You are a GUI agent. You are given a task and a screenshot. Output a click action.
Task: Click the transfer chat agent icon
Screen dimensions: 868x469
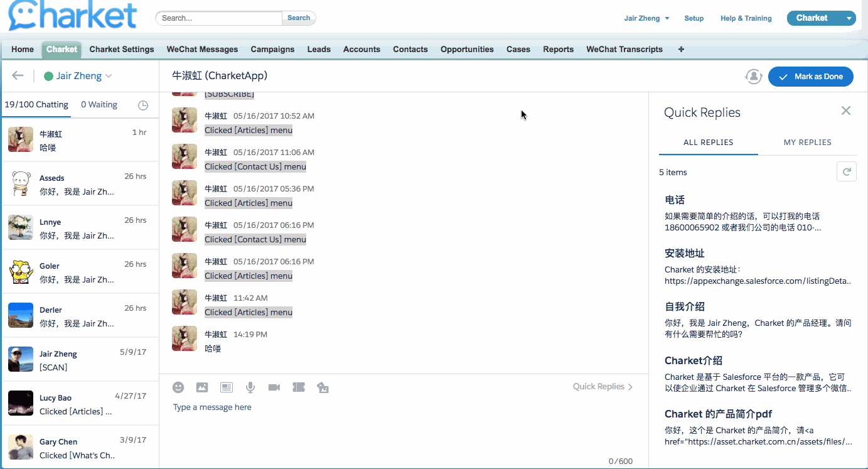[x=753, y=77]
